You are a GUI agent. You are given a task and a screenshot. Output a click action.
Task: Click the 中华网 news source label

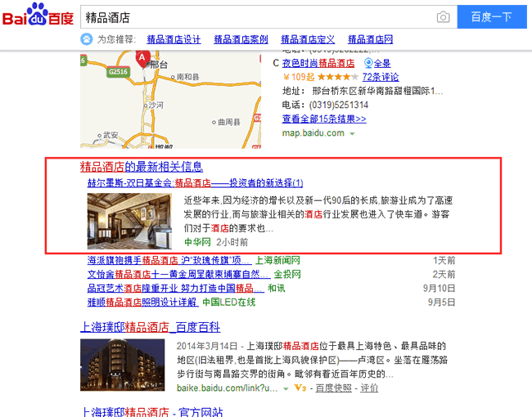pos(197,242)
